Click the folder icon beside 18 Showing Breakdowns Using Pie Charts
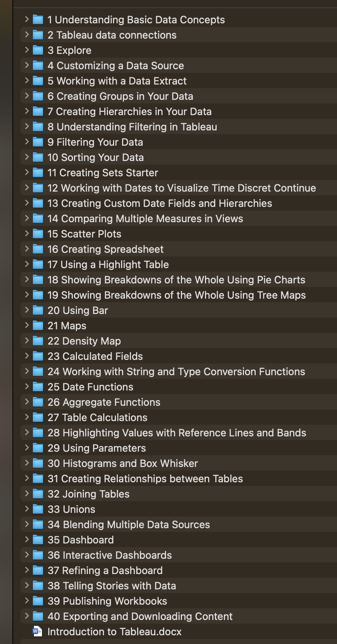Screen dimensions: 337x644 click(x=38, y=280)
